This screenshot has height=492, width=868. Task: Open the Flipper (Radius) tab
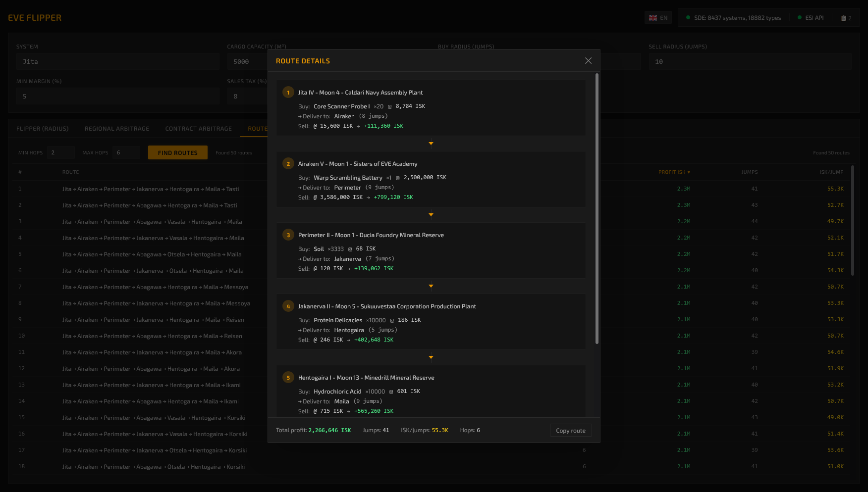[43, 129]
